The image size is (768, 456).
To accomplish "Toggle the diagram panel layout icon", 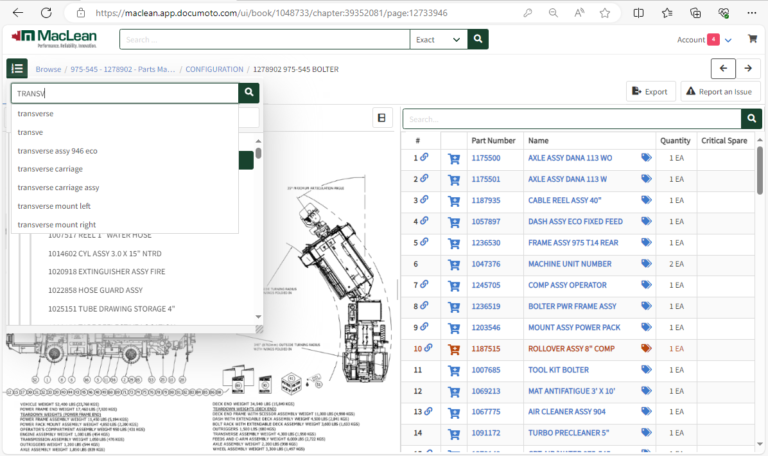I will coord(381,118).
